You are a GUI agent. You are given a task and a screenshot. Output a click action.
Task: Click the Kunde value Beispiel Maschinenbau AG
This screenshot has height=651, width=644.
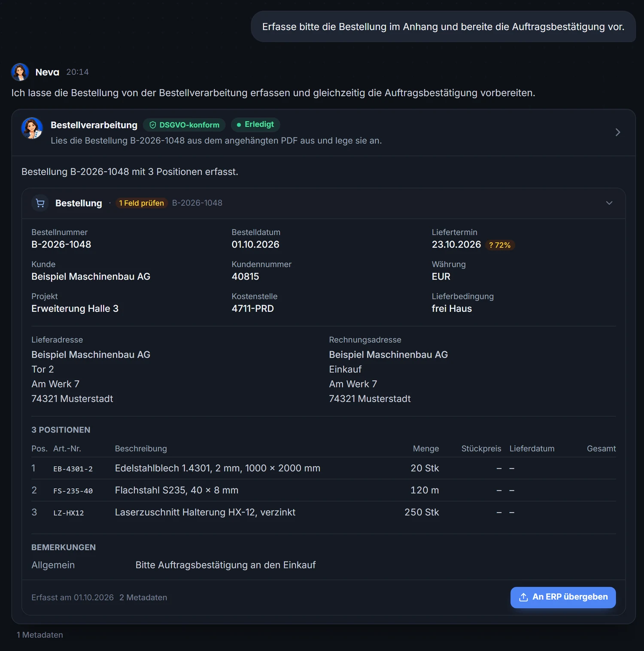click(x=91, y=277)
